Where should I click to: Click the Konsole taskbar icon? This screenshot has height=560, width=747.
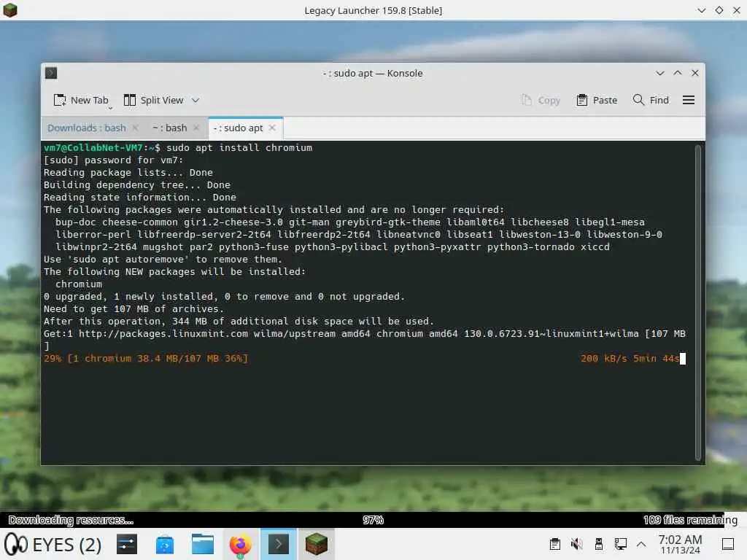click(x=278, y=544)
